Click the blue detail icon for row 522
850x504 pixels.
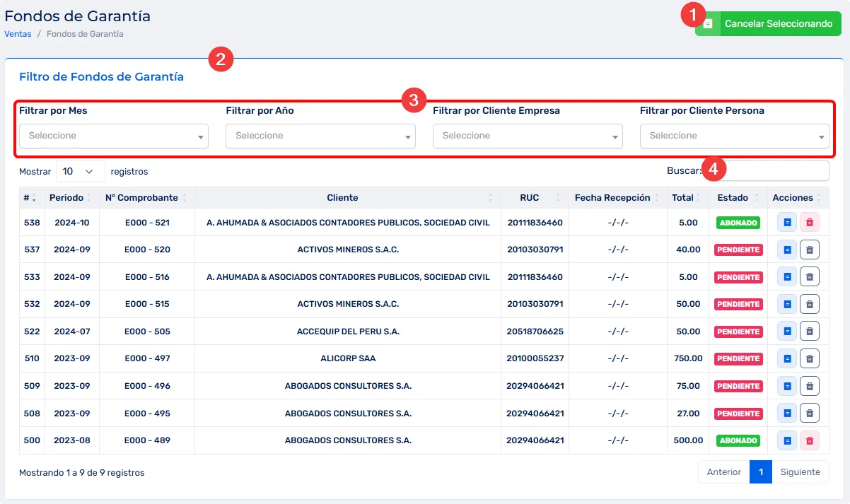(787, 332)
